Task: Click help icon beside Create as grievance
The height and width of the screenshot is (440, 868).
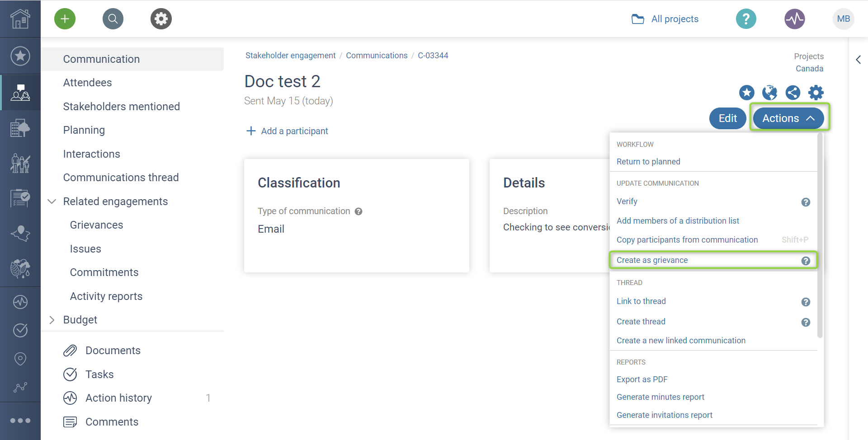Action: coord(806,261)
